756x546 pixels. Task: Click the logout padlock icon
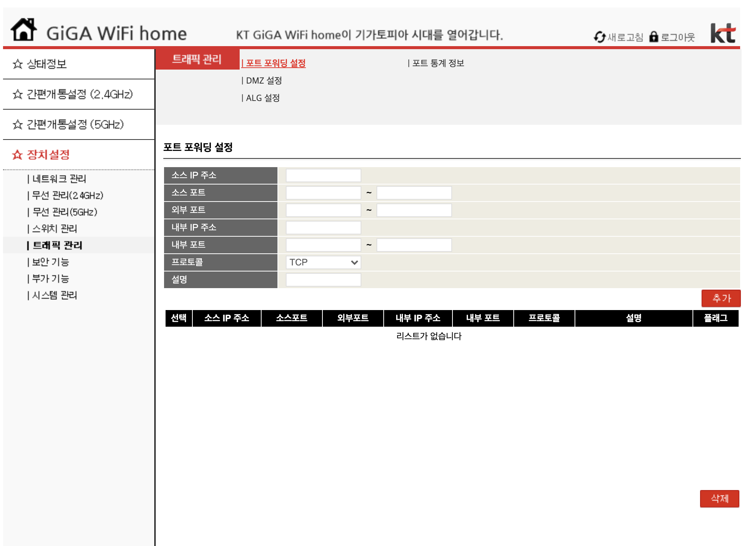(x=654, y=37)
